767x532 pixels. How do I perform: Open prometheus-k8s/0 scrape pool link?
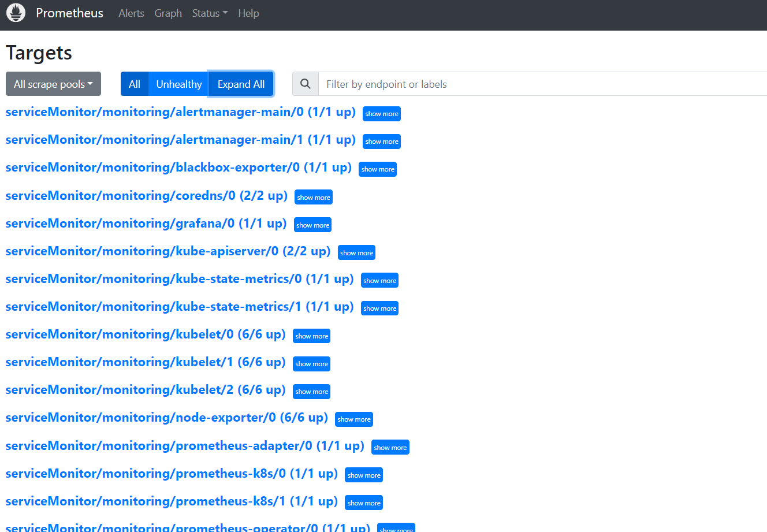172,474
